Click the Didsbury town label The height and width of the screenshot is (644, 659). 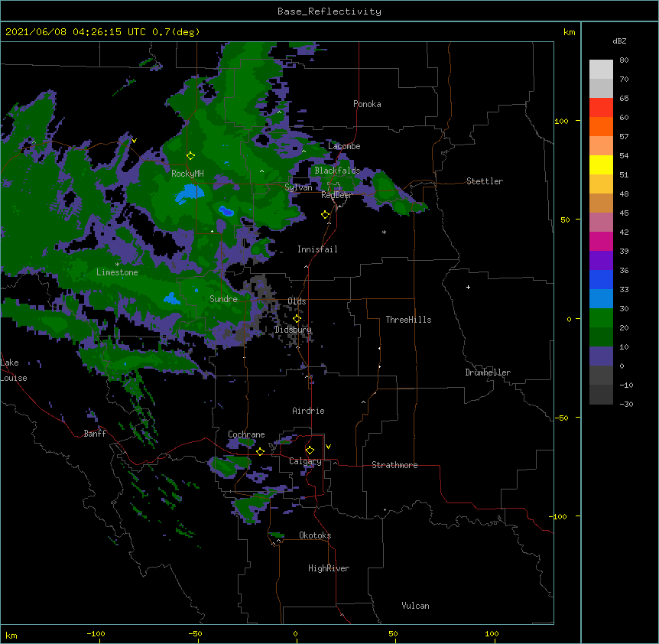tap(293, 330)
